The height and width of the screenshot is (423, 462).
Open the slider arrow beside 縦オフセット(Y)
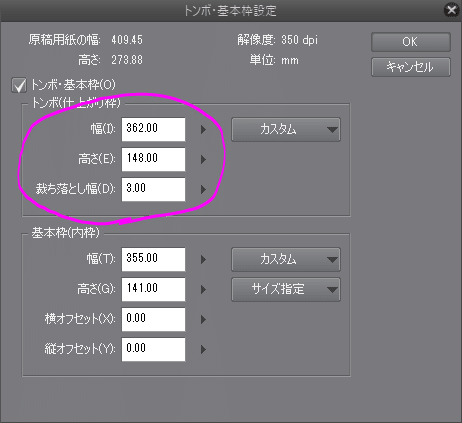coord(203,349)
